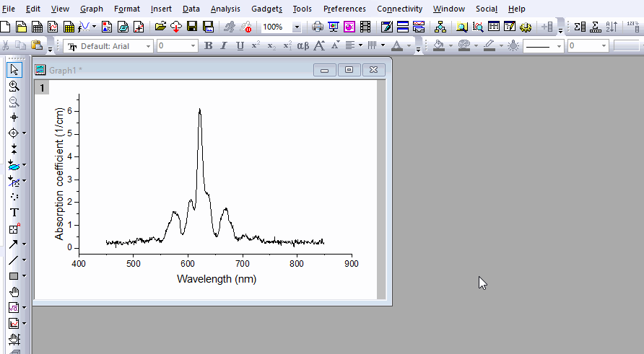Click the Paste clipboard icon
This screenshot has width=644, height=354.
coord(36,45)
